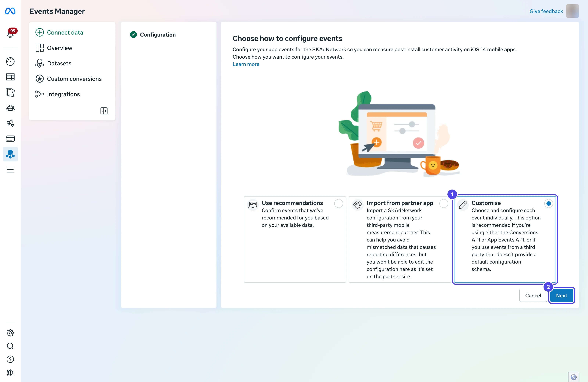Click the Configuration step in the wizard
The width and height of the screenshot is (588, 382).
pyautogui.click(x=153, y=35)
